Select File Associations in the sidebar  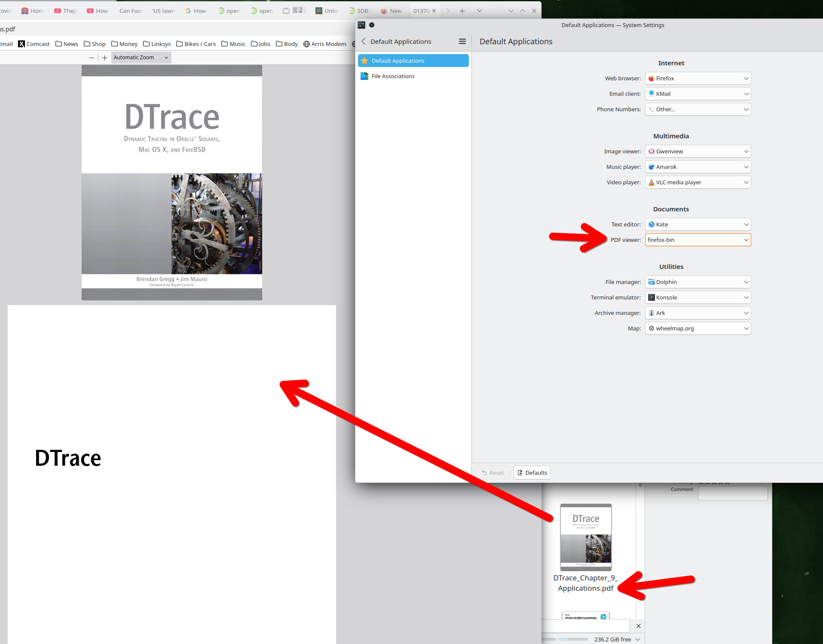click(x=393, y=76)
